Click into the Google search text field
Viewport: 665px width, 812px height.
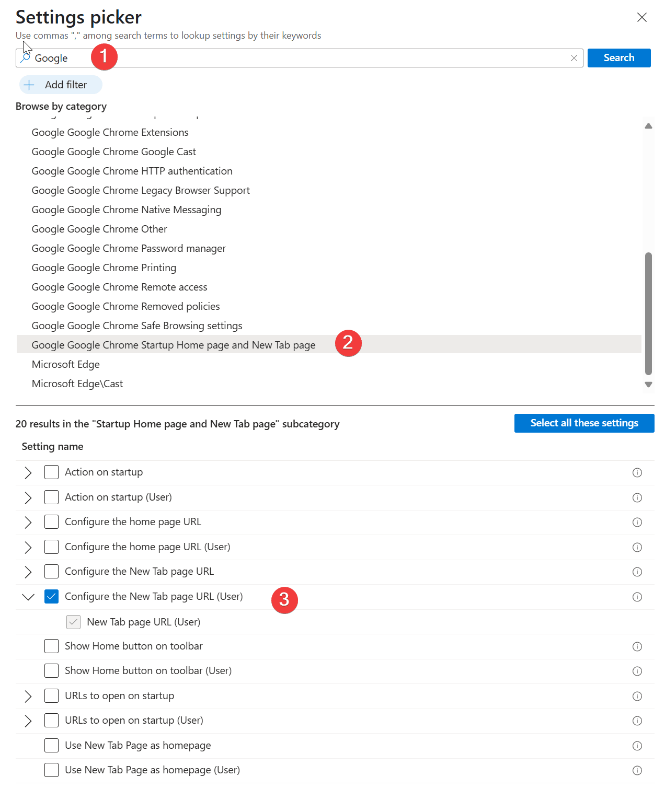pyautogui.click(x=299, y=58)
